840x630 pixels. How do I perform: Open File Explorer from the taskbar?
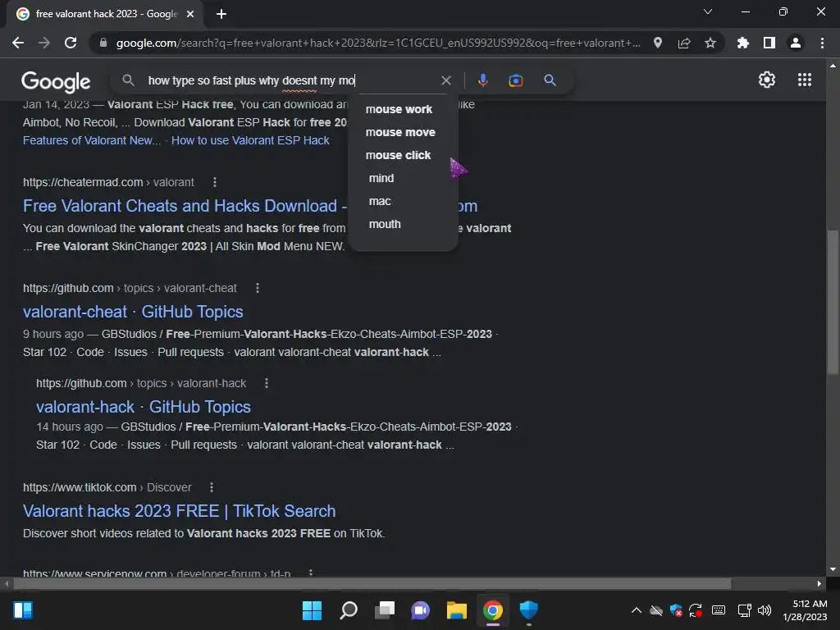[456, 610]
